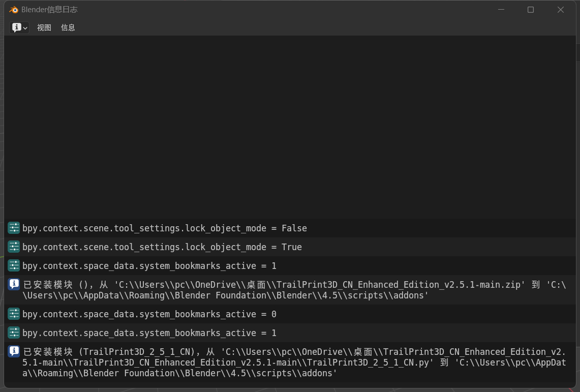Click info icon of zip install report
580x392 pixels.
[14, 284]
